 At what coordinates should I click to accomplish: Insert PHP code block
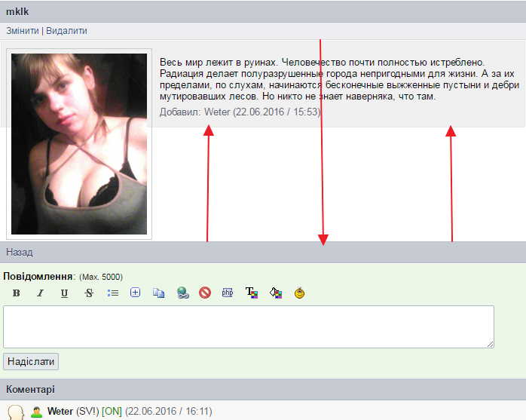[x=228, y=293]
